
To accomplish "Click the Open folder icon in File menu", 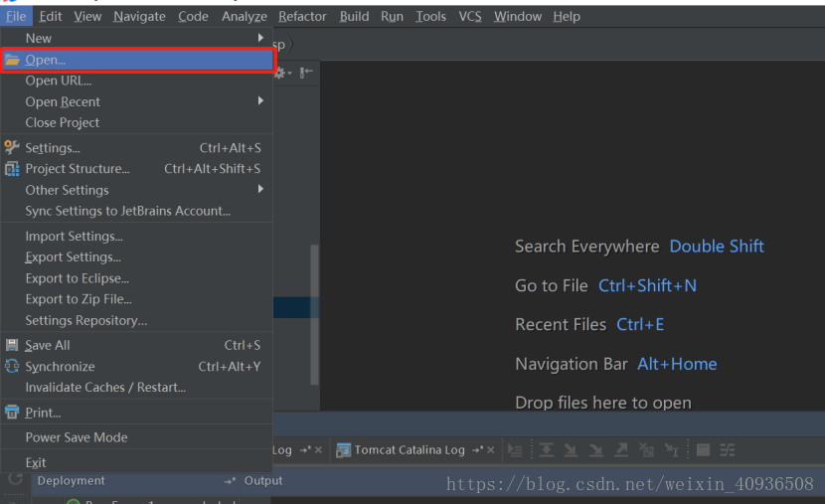I will pyautogui.click(x=12, y=60).
